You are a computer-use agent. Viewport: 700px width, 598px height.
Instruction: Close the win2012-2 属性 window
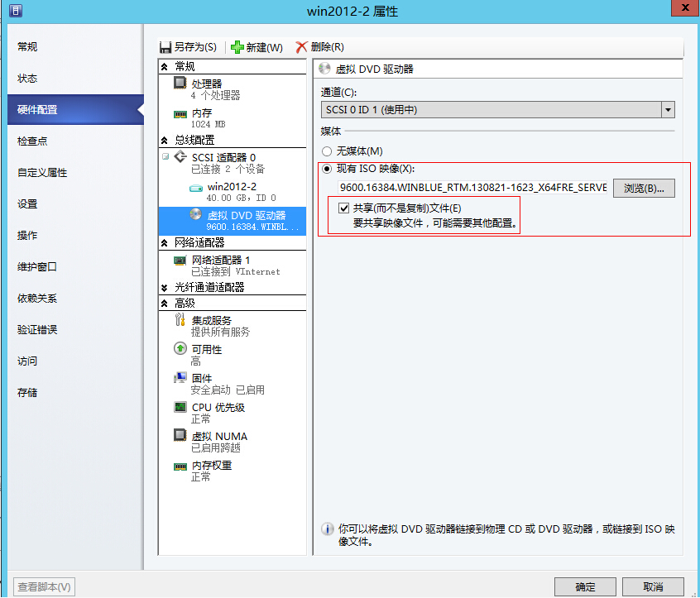[686, 8]
